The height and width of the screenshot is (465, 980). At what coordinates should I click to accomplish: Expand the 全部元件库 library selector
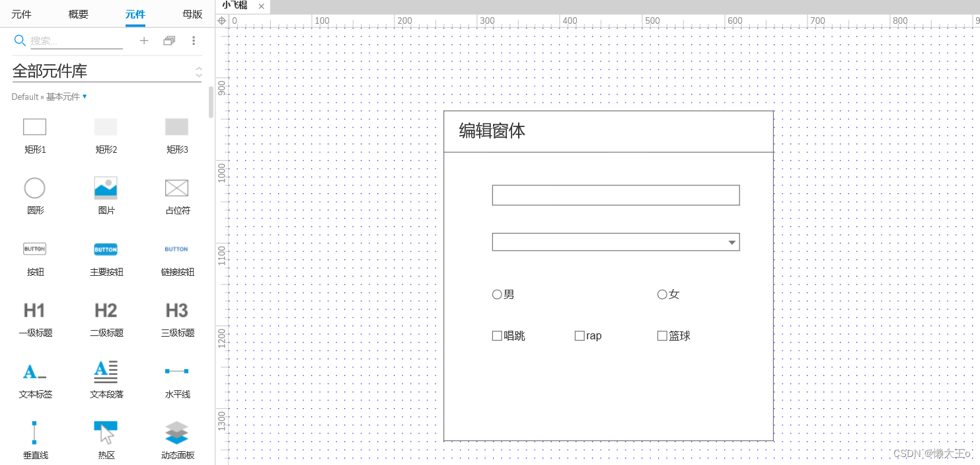click(198, 71)
